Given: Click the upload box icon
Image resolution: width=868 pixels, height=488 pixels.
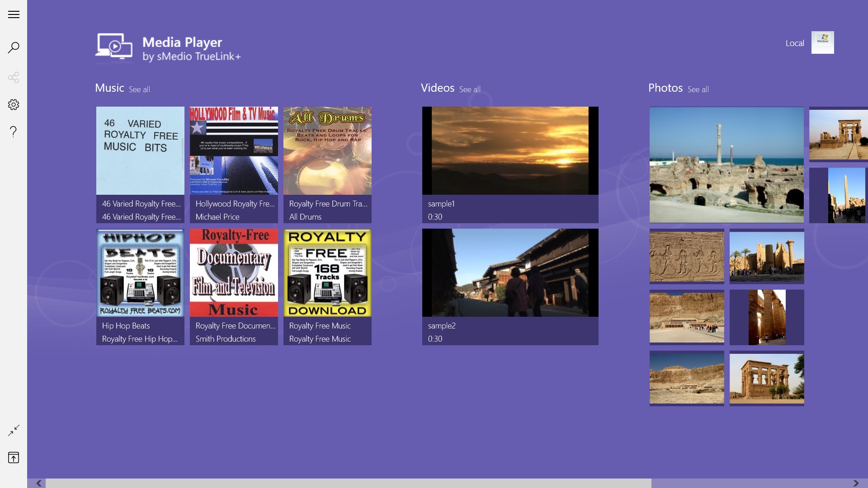Looking at the screenshot, I should (14, 457).
